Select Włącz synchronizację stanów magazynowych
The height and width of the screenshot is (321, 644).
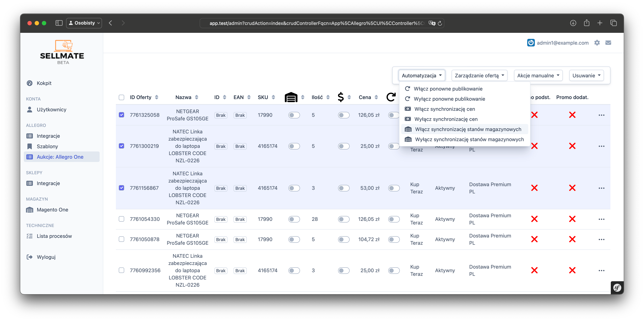click(465, 129)
